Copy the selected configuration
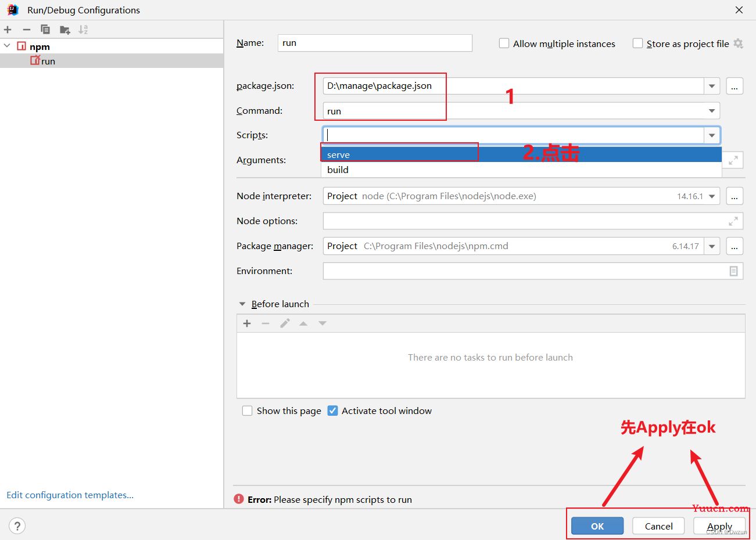The height and width of the screenshot is (540, 756). [x=45, y=30]
